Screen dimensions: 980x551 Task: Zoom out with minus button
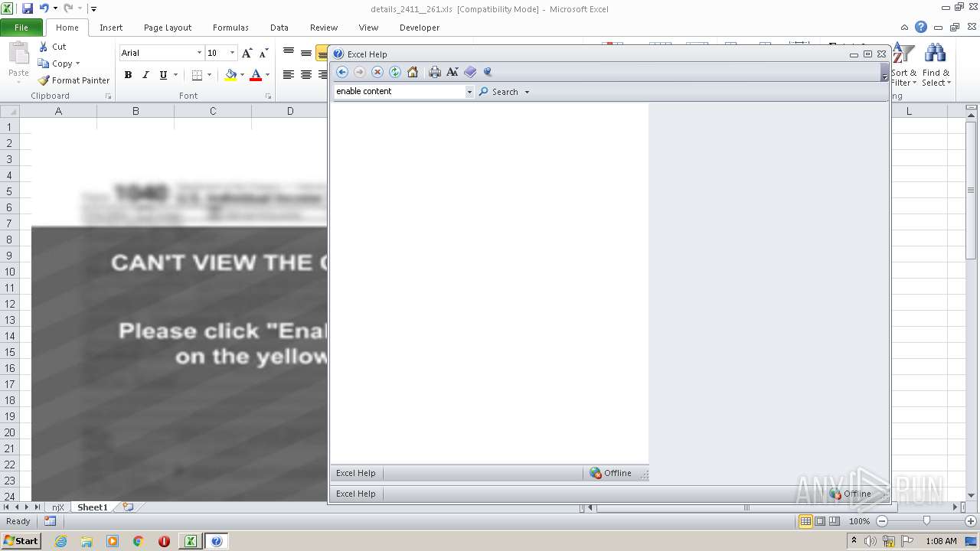click(881, 521)
